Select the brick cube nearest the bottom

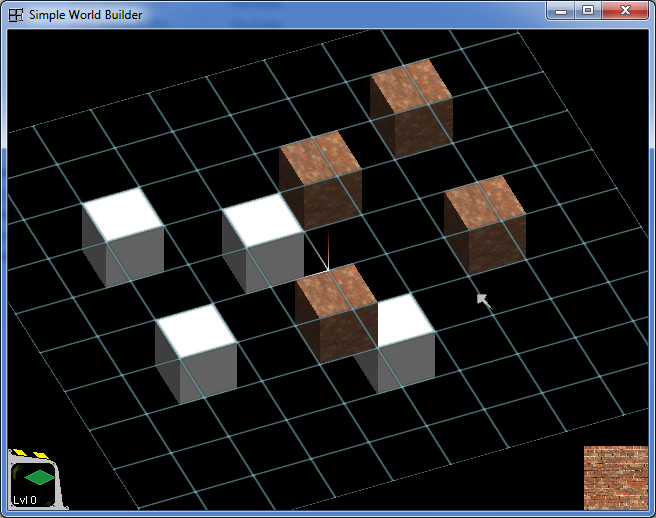336,313
